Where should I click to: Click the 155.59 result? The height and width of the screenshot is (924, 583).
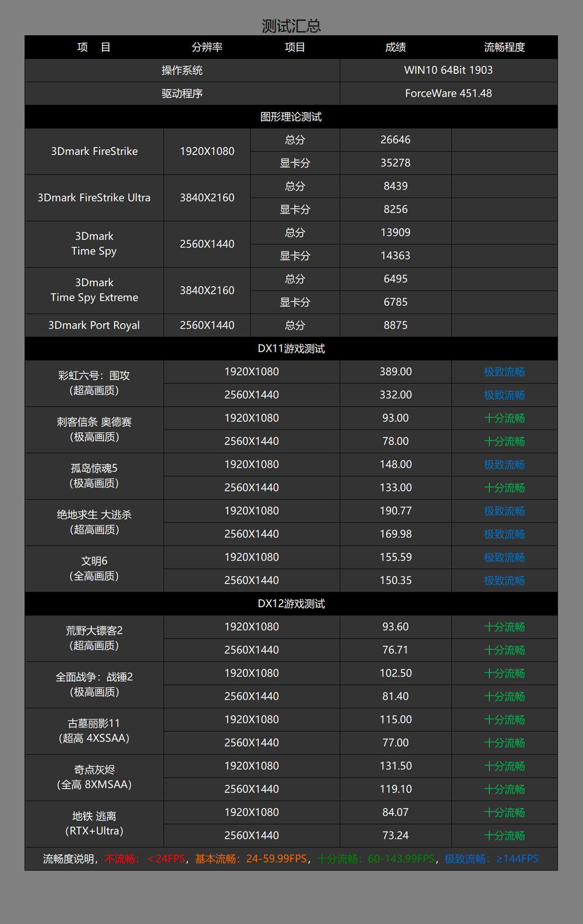[395, 557]
